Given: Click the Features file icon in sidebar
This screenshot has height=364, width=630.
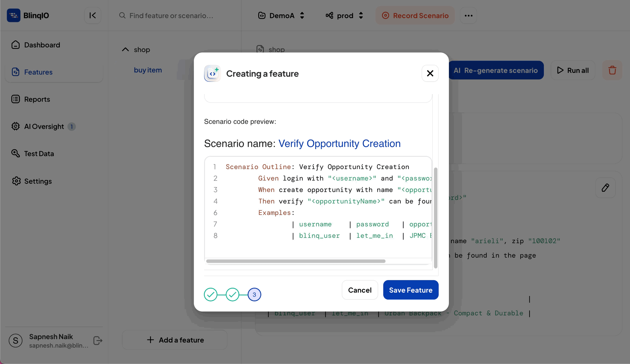Looking at the screenshot, I should (x=15, y=72).
